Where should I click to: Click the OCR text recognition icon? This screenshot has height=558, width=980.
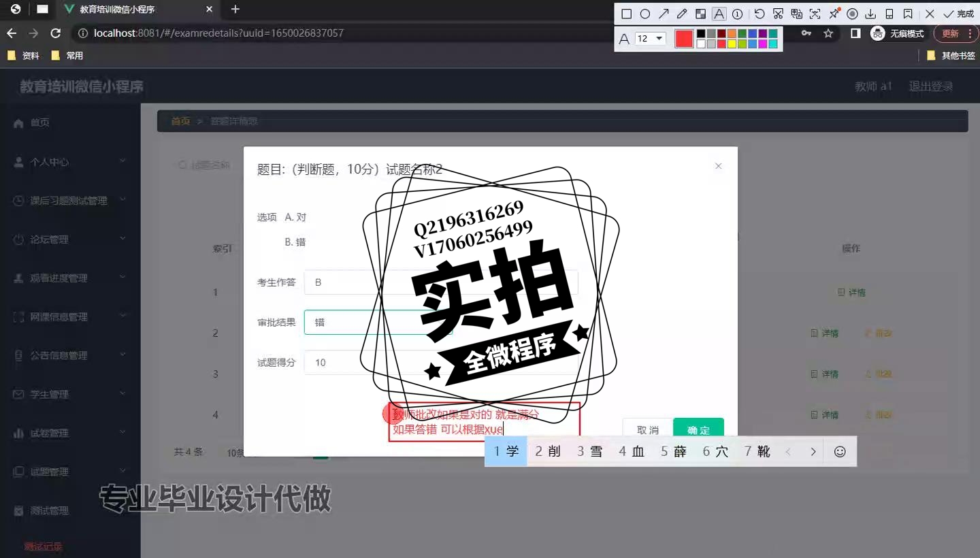[815, 14]
